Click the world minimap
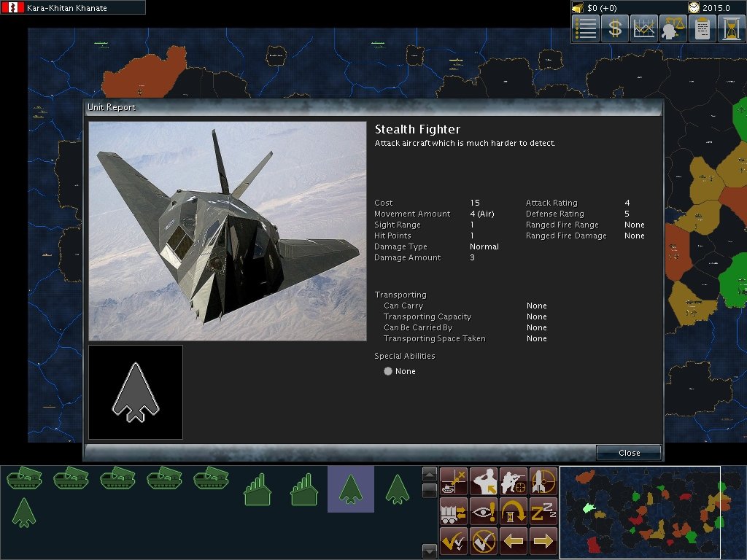Screen dimensions: 747x560 click(x=640, y=512)
